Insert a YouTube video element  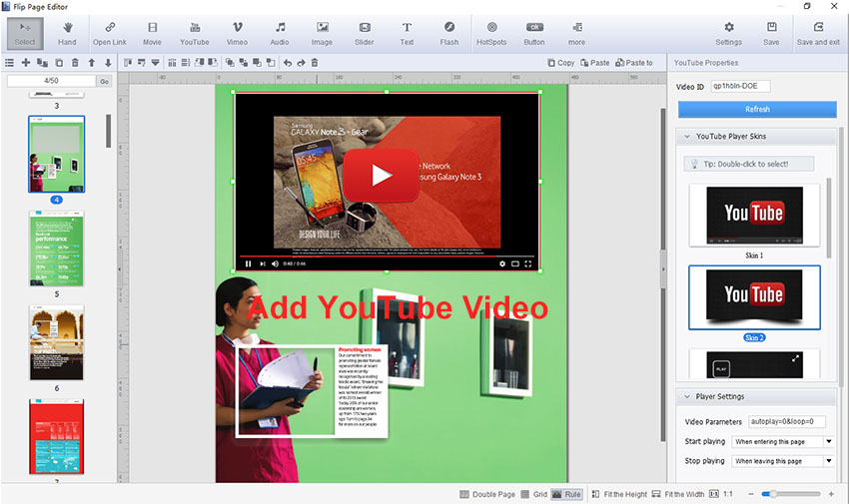(195, 33)
